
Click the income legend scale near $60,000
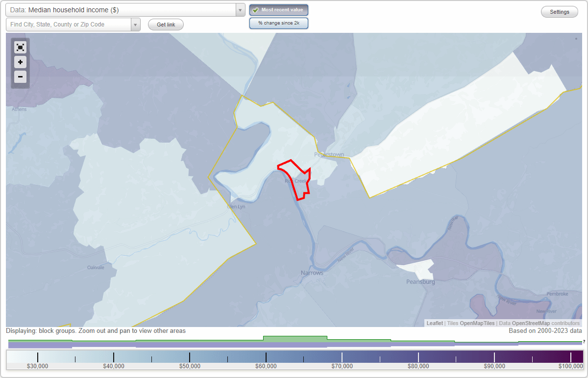tap(266, 357)
